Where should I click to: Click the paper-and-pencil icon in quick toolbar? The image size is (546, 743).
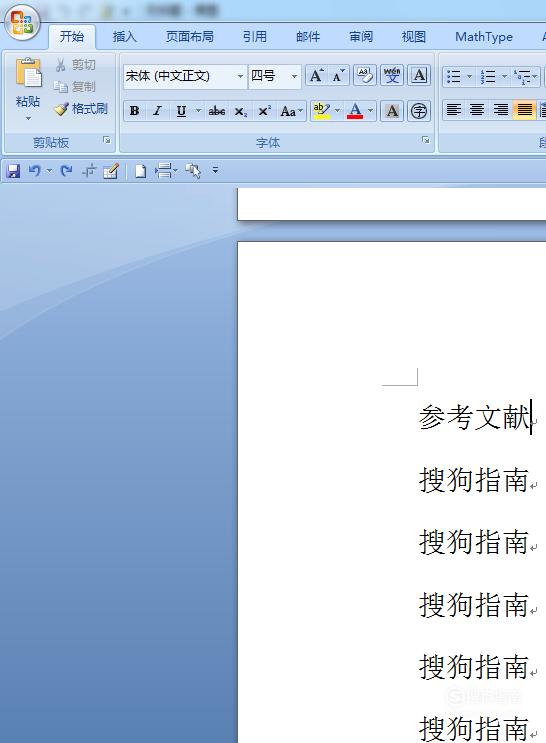111,171
